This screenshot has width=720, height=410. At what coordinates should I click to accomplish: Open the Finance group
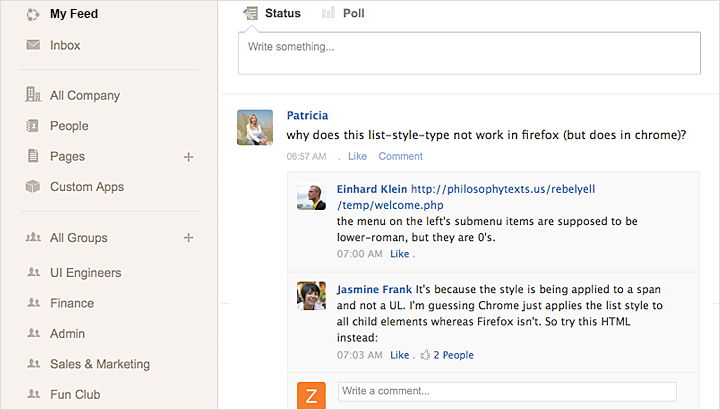click(72, 303)
